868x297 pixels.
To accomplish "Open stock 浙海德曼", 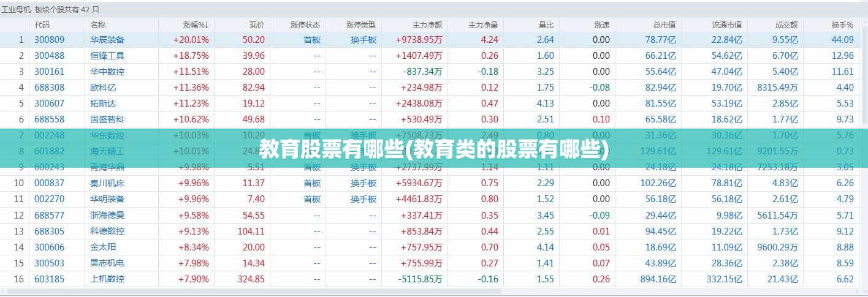I will [x=107, y=215].
